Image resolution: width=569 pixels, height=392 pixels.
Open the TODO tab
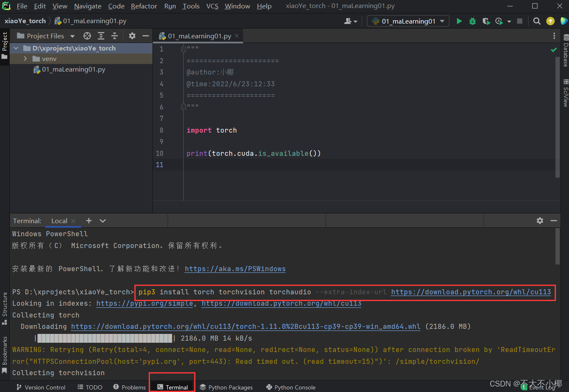coord(90,387)
